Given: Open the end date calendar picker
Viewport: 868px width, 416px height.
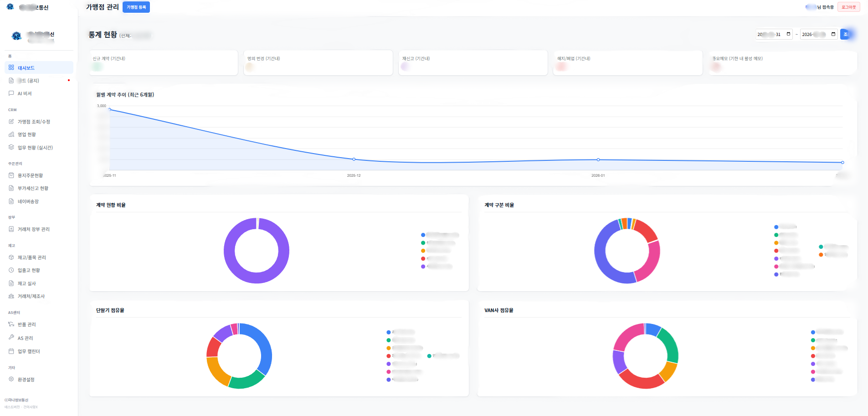Looking at the screenshot, I should point(833,34).
